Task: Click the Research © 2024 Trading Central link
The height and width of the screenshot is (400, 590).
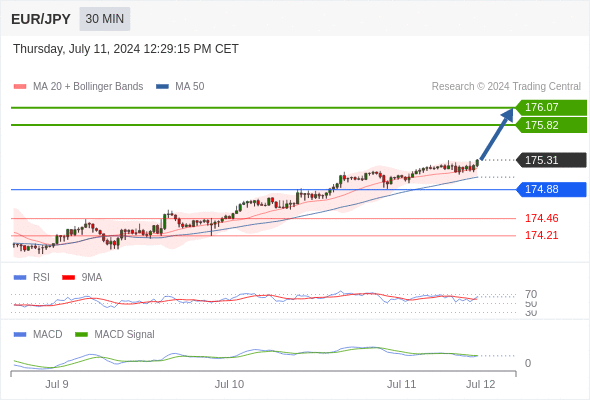Action: point(506,87)
